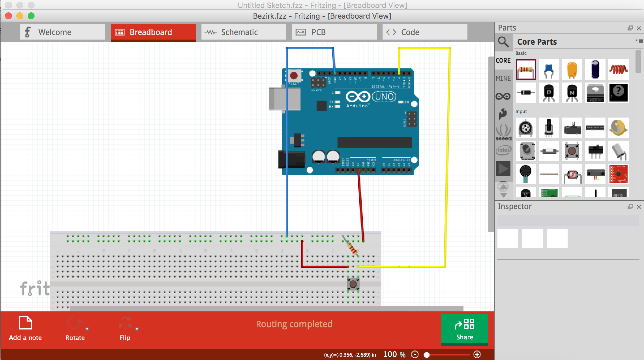
Task: Select the resistor part in Basic
Action: [x=526, y=70]
